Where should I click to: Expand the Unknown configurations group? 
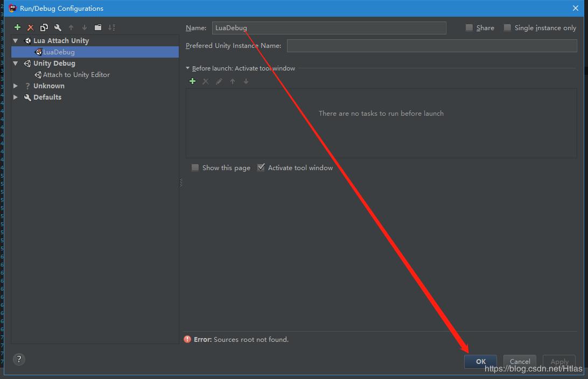pyautogui.click(x=15, y=86)
